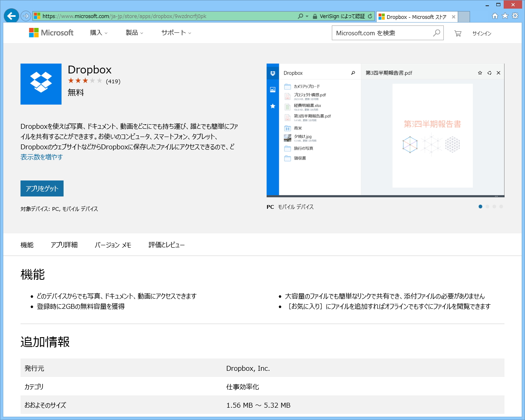This screenshot has width=525, height=420.
Task: Switch screenshots to モバイル デバイス
Action: [x=296, y=207]
